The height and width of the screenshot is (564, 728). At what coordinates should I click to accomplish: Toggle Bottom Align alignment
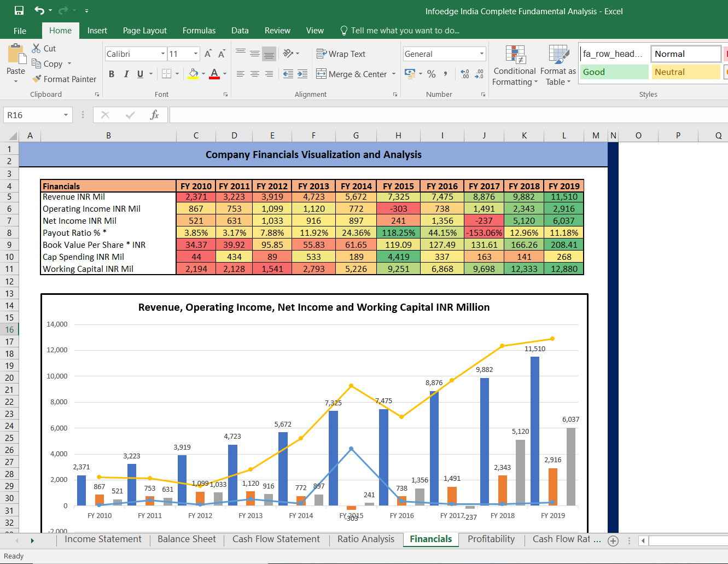pyautogui.click(x=269, y=53)
